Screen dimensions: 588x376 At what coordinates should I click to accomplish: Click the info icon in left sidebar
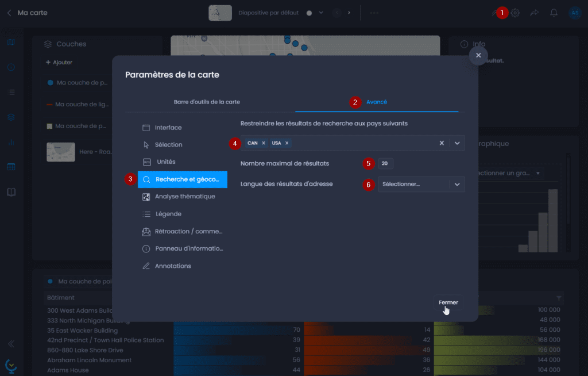[11, 67]
